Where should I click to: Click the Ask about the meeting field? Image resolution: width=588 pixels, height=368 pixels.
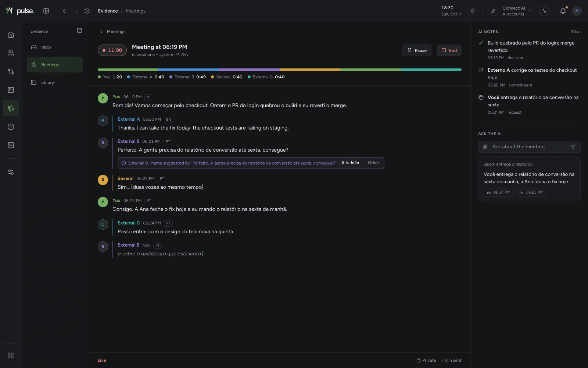tap(529, 147)
